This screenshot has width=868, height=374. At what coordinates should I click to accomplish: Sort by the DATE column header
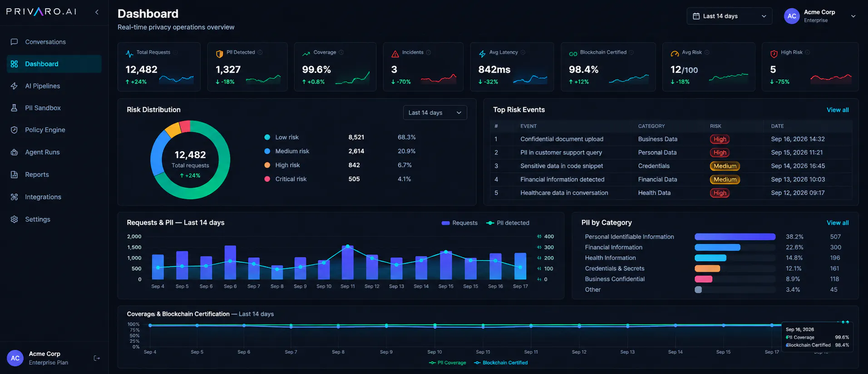[777, 126]
